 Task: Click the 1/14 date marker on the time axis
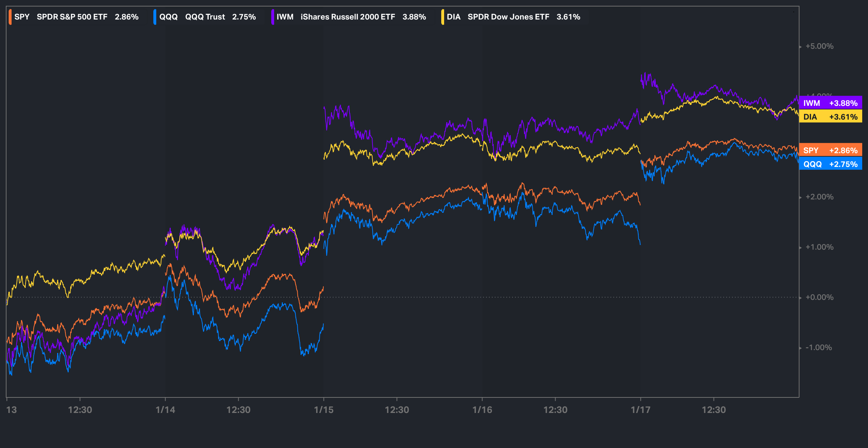pos(165,410)
